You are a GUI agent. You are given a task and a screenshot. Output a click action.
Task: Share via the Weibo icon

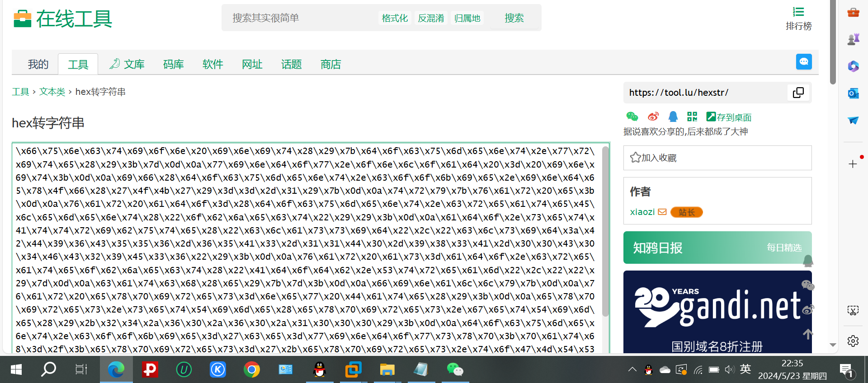pos(653,117)
